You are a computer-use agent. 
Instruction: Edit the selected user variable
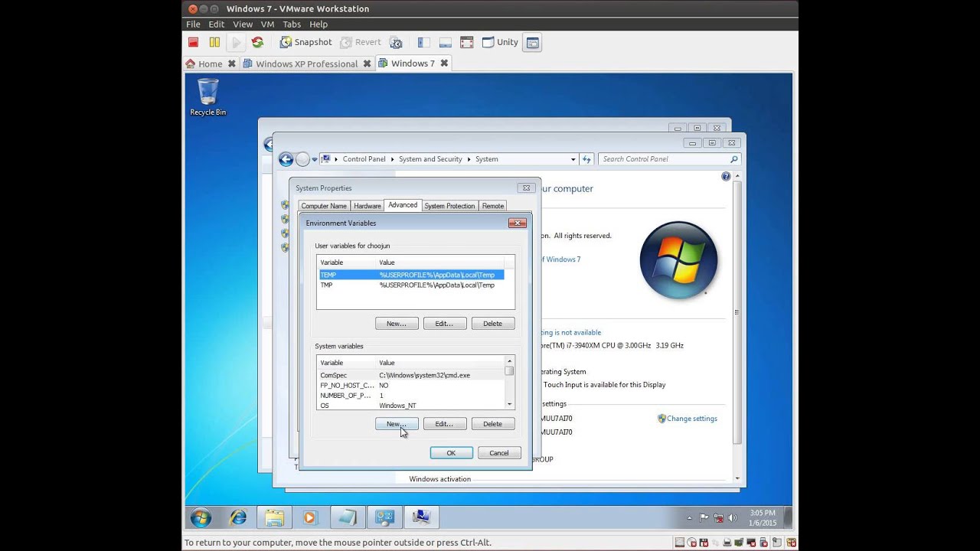(x=445, y=324)
